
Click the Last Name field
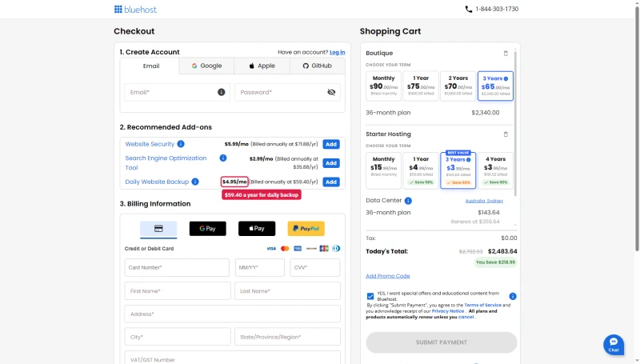[287, 291]
